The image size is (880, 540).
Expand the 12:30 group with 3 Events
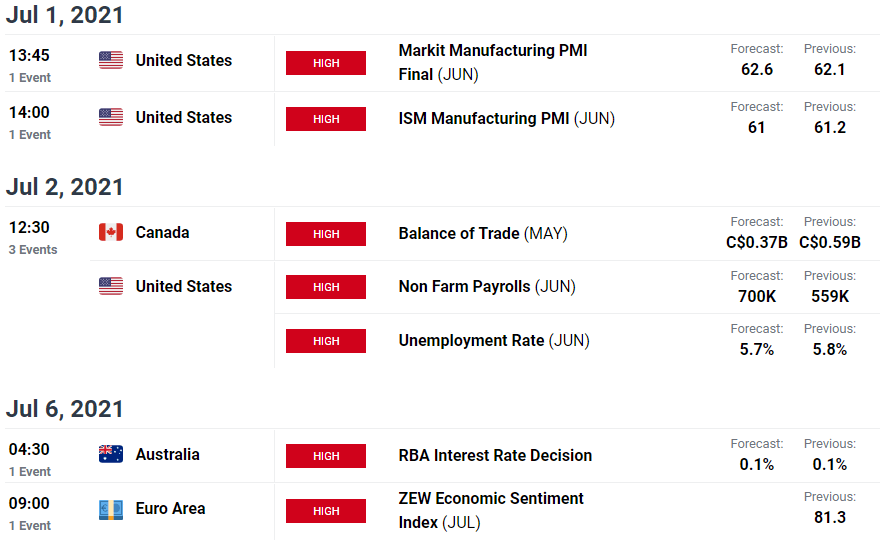click(33, 237)
